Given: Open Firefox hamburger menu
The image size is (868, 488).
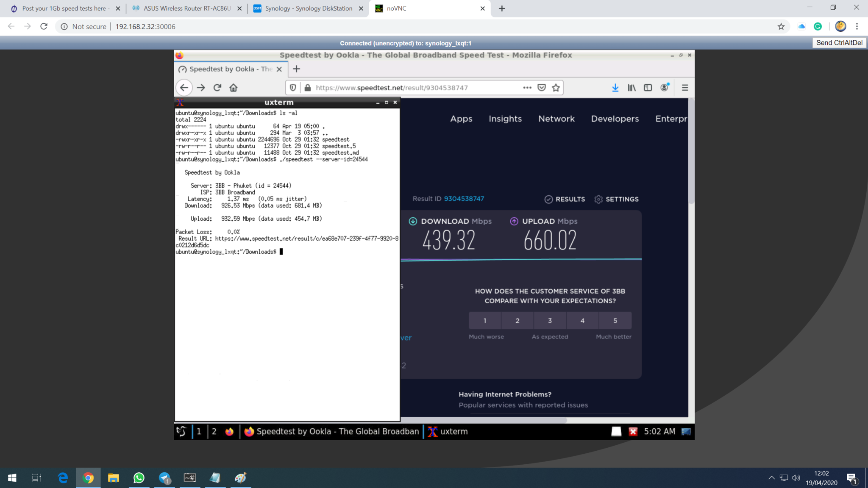Looking at the screenshot, I should pos(685,88).
